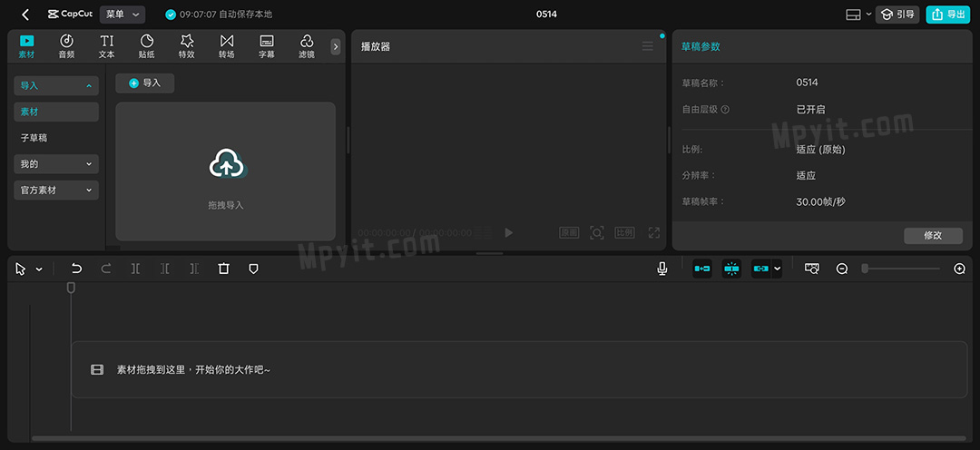Expand the 我的 section
980x450 pixels.
click(x=56, y=163)
